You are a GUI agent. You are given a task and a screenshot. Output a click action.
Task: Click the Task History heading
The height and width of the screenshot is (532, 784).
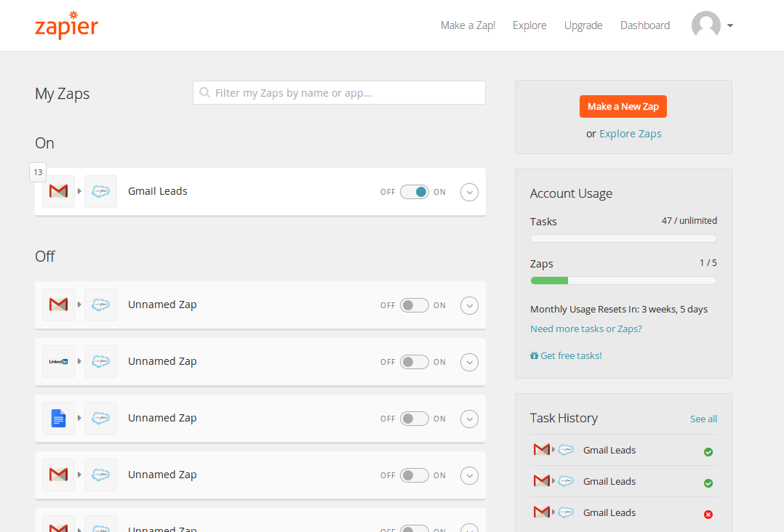[564, 418]
